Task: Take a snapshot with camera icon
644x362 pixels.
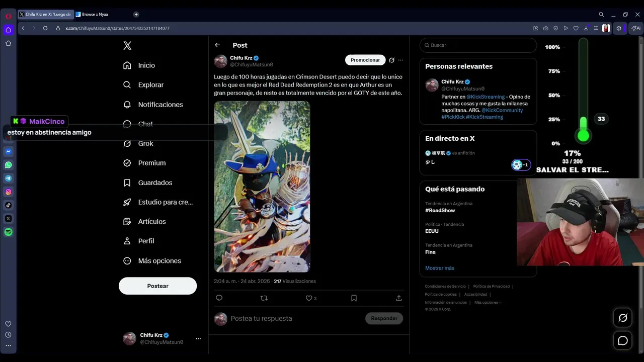Action: click(x=546, y=28)
